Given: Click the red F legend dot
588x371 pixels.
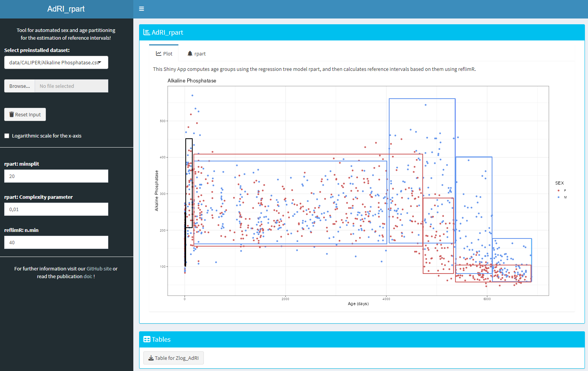Looking at the screenshot, I should (x=559, y=190).
